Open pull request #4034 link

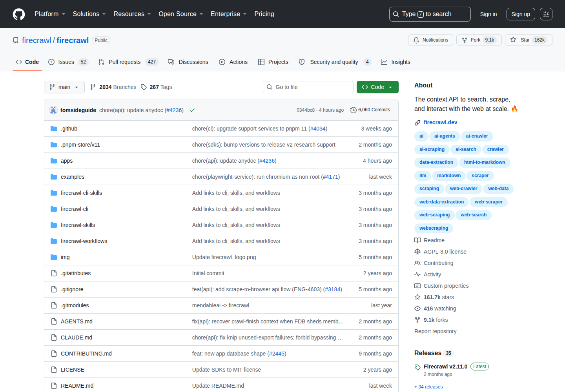tap(318, 129)
